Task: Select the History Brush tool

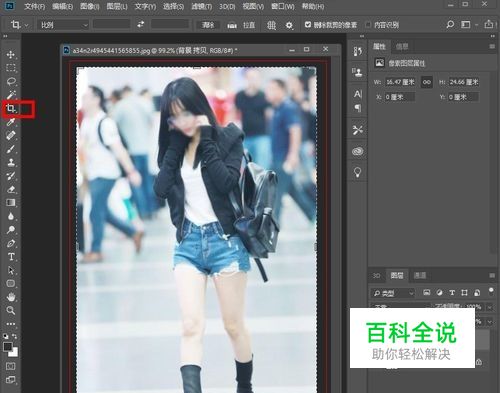Action: (x=11, y=176)
